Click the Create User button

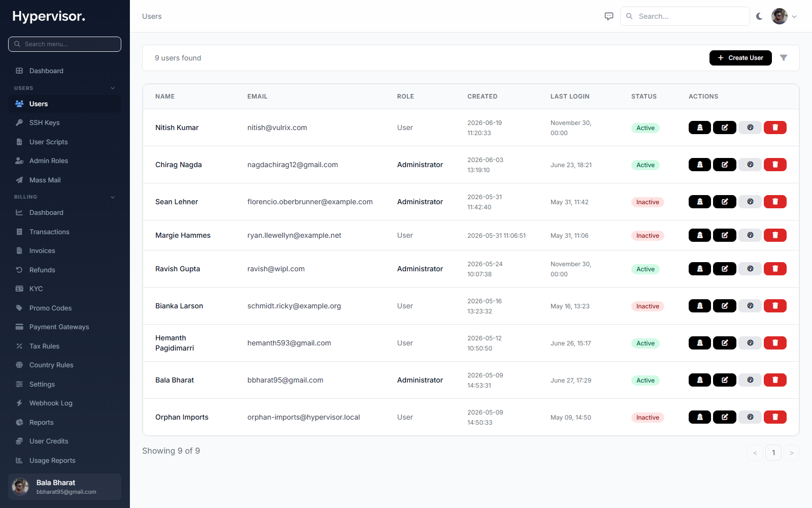740,58
